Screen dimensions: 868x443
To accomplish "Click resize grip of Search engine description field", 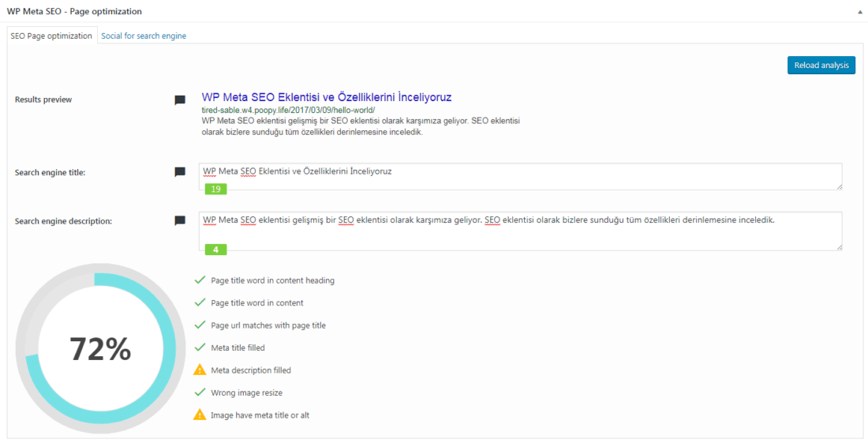I will (840, 247).
